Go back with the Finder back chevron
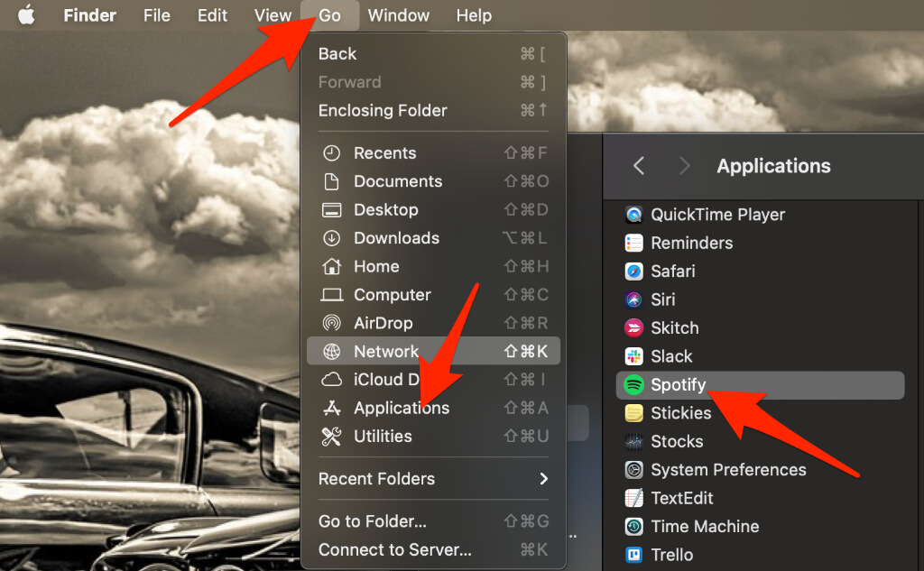 [639, 166]
